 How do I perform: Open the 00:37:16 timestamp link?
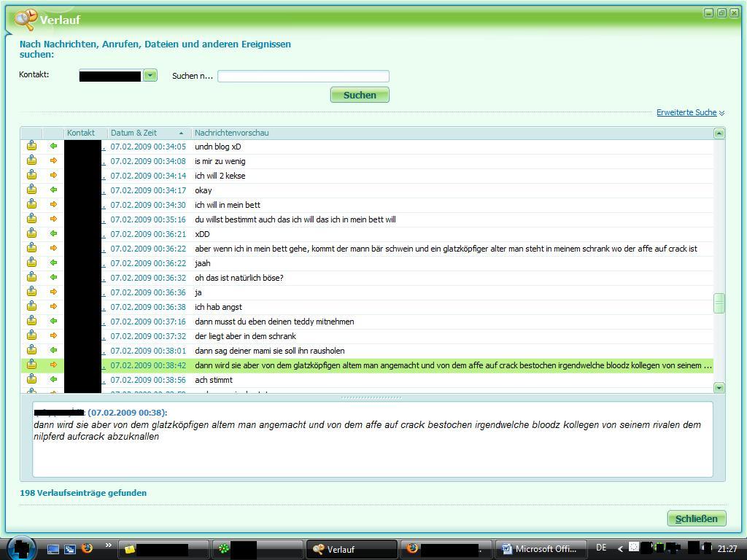pyautogui.click(x=148, y=322)
